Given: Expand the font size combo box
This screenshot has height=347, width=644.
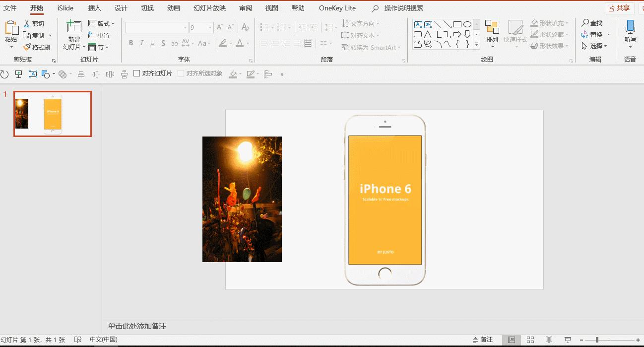Looking at the screenshot, I should click(x=210, y=28).
